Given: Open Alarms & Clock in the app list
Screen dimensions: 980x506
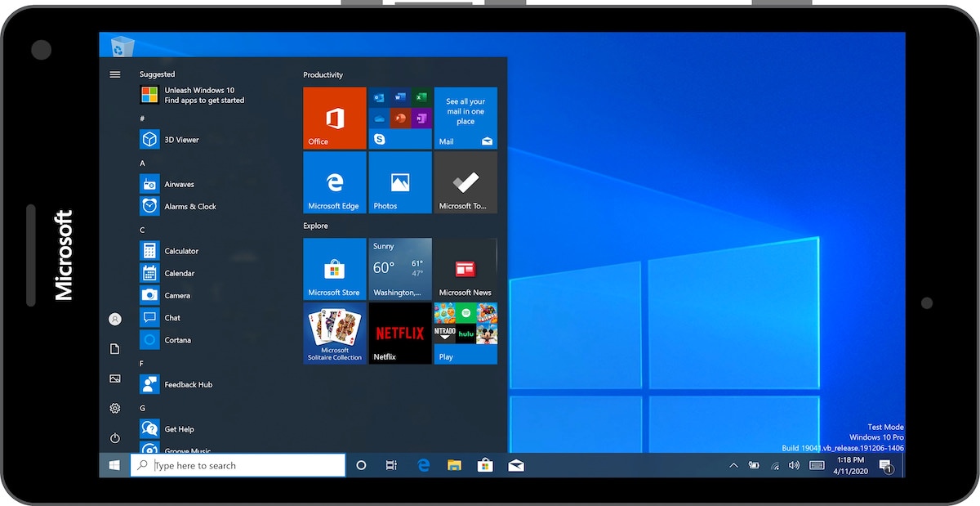Looking at the screenshot, I should pos(178,206).
